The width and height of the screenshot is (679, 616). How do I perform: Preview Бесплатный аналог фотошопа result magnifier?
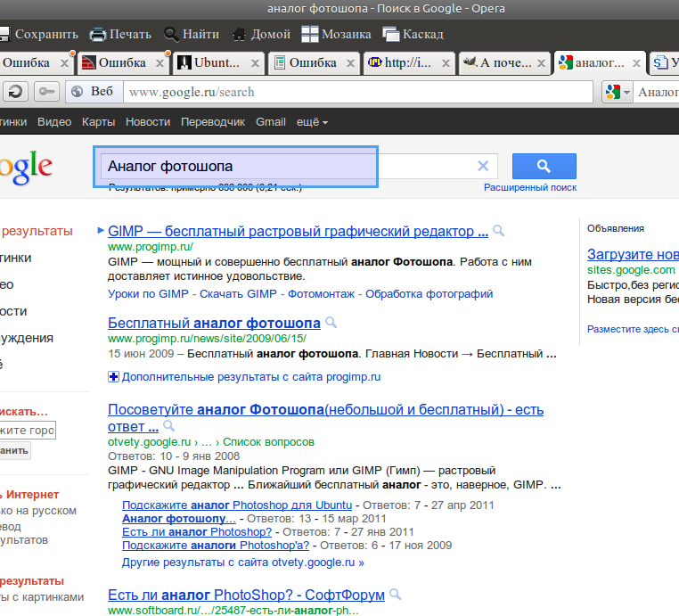331,323
